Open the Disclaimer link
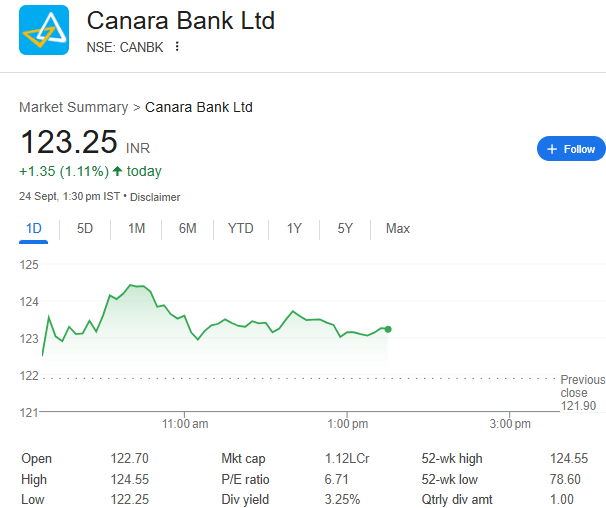The height and width of the screenshot is (508, 606). coord(155,197)
